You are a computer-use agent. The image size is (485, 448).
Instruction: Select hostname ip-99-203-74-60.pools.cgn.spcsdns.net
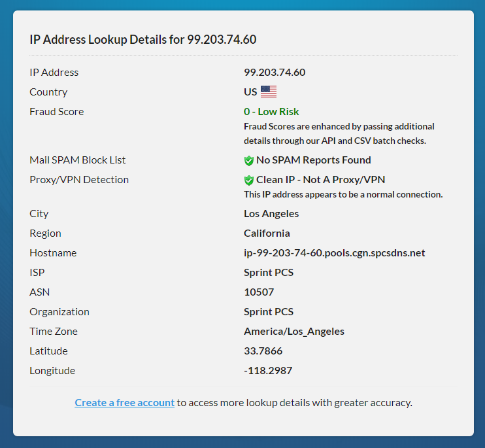pos(335,253)
